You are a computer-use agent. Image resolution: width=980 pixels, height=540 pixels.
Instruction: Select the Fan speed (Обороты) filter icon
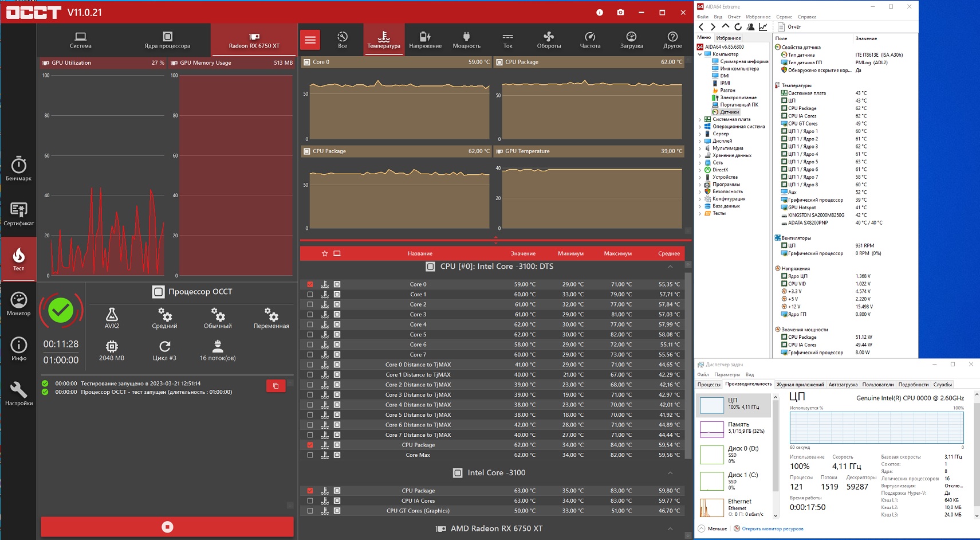[x=549, y=40]
